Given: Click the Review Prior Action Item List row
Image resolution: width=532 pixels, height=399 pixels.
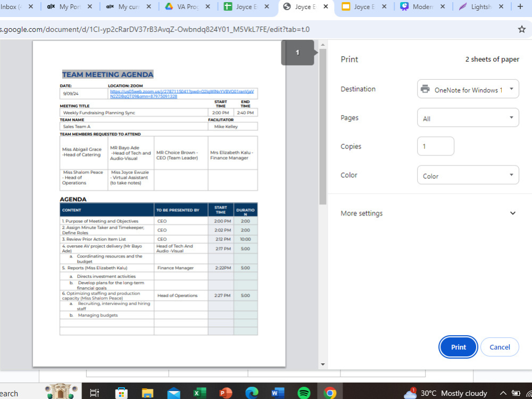Looking at the screenshot, I should tap(159, 239).
